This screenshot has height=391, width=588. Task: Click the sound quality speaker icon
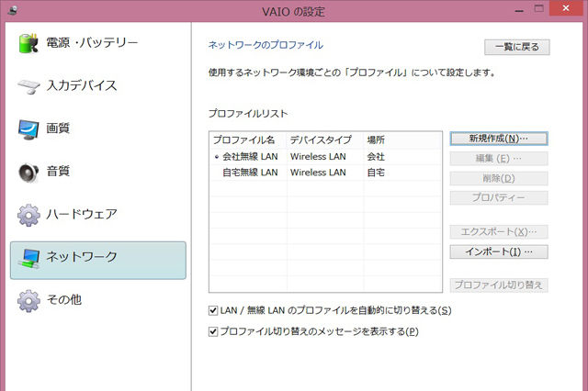click(28, 173)
